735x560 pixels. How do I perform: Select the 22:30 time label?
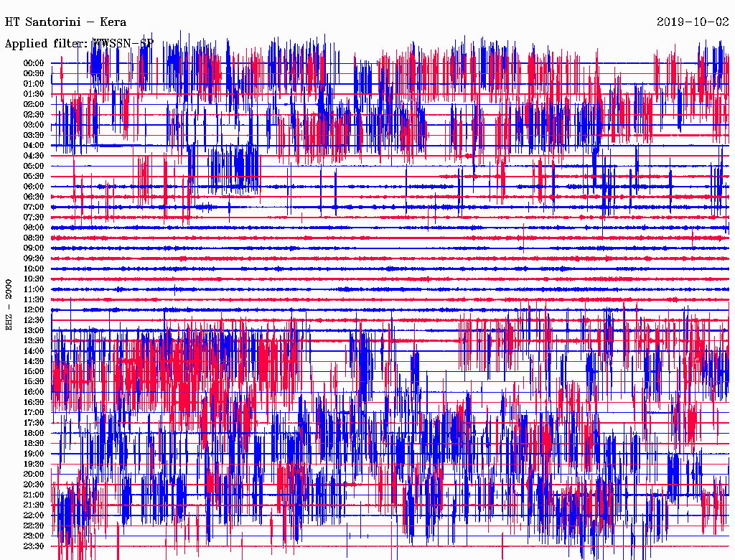click(x=34, y=526)
